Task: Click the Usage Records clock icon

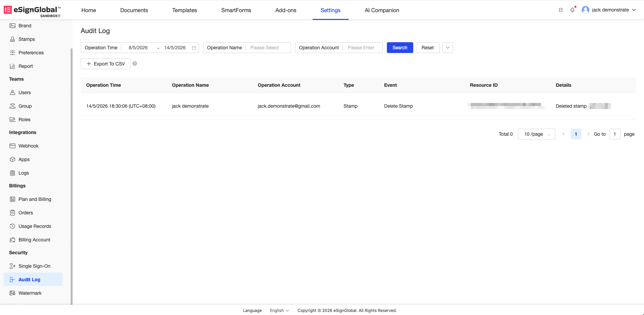Action: coord(13,226)
